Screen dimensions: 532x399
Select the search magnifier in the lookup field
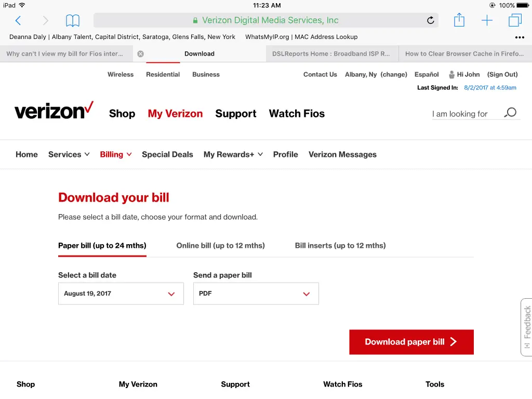point(510,112)
